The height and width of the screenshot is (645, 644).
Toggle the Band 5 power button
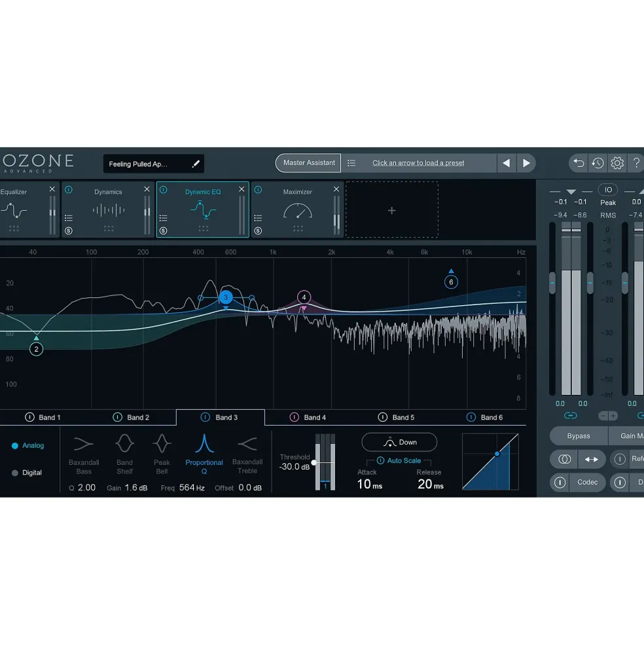[382, 417]
